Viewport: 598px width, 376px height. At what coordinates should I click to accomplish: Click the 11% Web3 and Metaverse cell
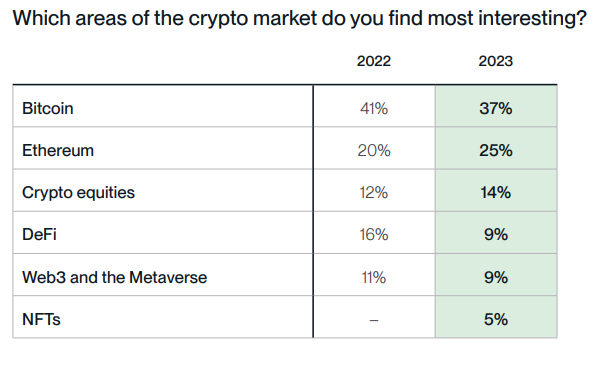click(x=374, y=277)
